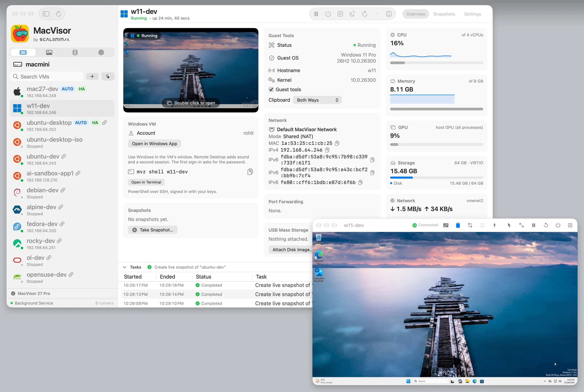Click the Finder face icon in the main toolbar
The image size is (584, 392).
[x=389, y=14]
